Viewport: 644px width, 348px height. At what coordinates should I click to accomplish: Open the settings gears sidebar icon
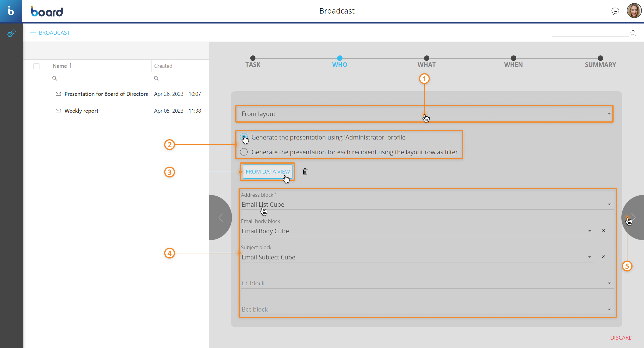click(x=11, y=33)
